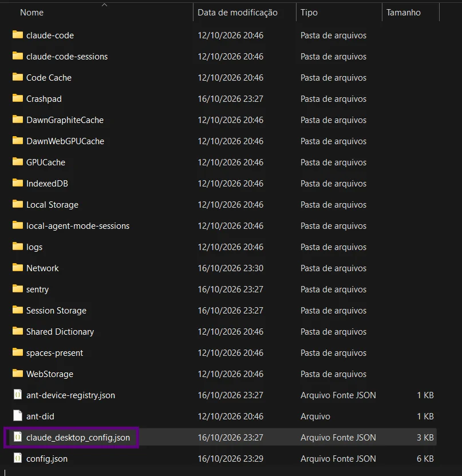Select the GPUCache folder name
Viewport: 462px width, 476px height.
pos(46,162)
